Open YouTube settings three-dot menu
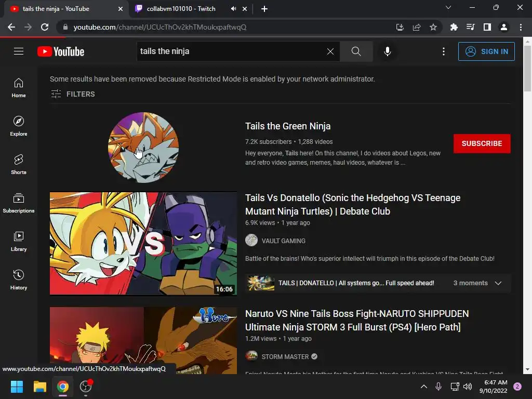 444,51
